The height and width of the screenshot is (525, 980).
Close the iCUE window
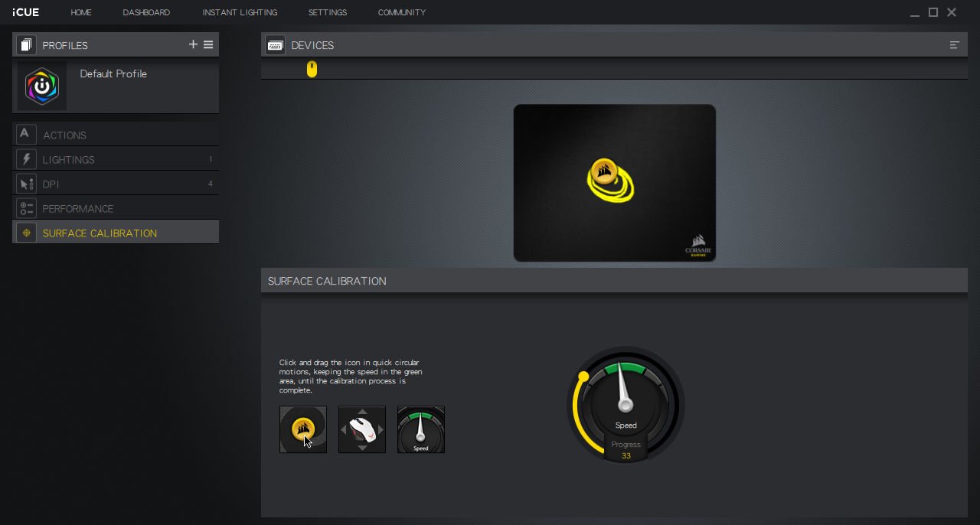952,12
